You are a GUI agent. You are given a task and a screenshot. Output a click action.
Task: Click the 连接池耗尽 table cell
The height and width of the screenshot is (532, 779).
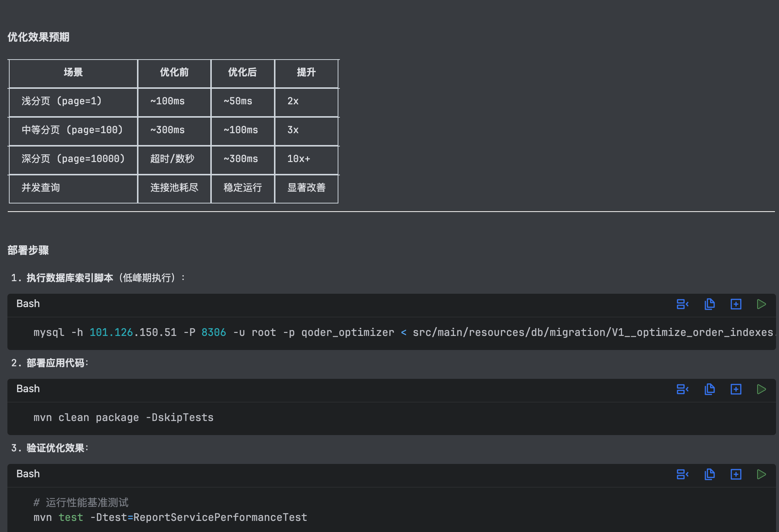click(x=174, y=188)
